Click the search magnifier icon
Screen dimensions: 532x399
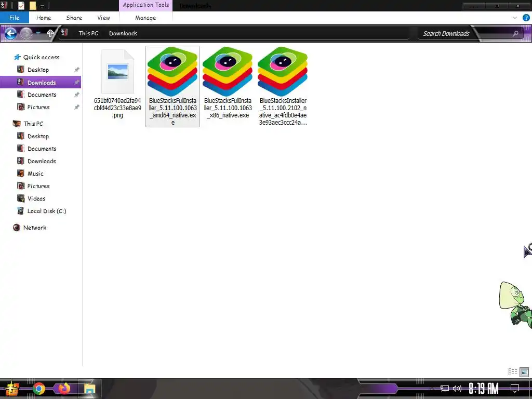click(515, 33)
